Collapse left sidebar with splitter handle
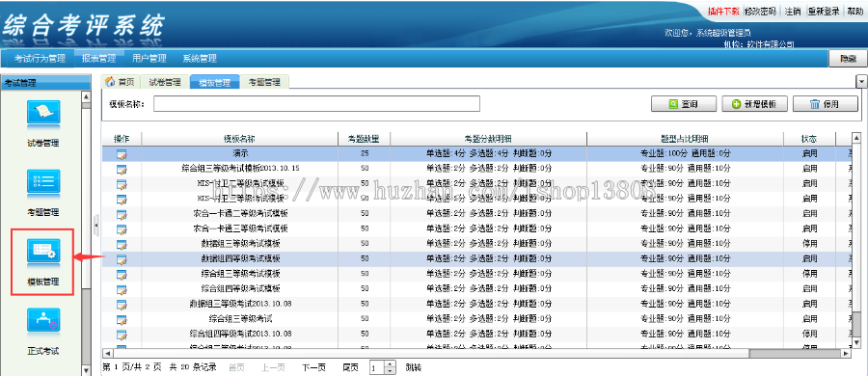Viewport: 868px width, 376px height. 96,225
